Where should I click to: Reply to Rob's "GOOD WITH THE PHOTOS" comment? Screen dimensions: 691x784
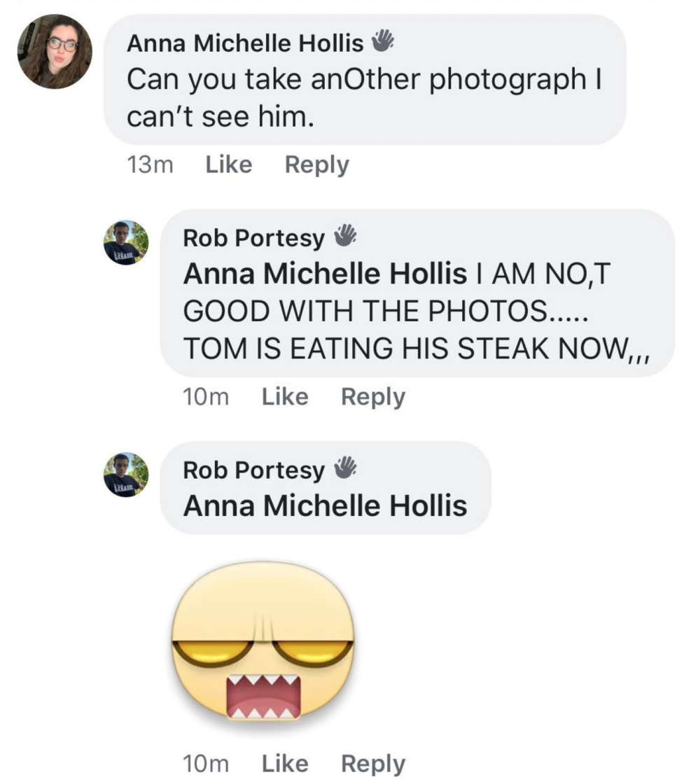tap(373, 397)
